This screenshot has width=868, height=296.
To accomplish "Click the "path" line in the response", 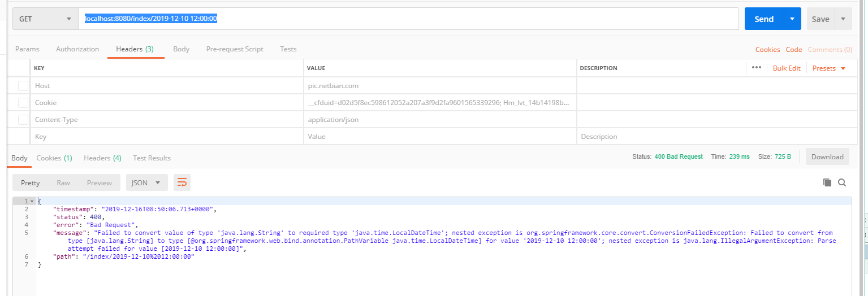I will (124, 256).
